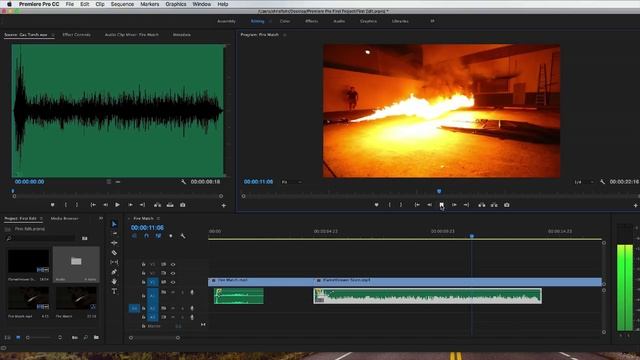
Task: Mark In point in Source monitor
Action: click(x=65, y=205)
